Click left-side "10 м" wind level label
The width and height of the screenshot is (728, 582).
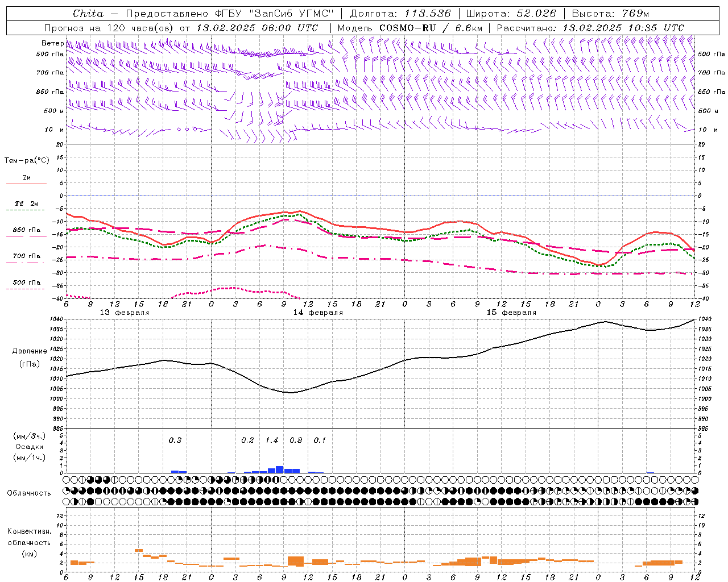click(55, 130)
